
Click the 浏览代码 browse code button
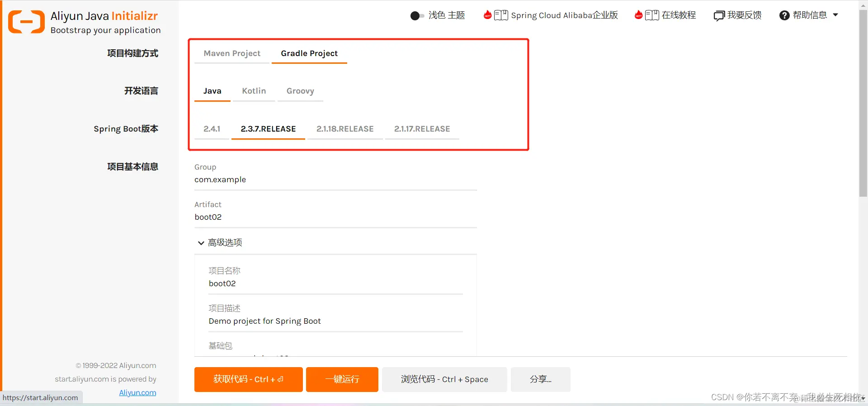(x=444, y=379)
